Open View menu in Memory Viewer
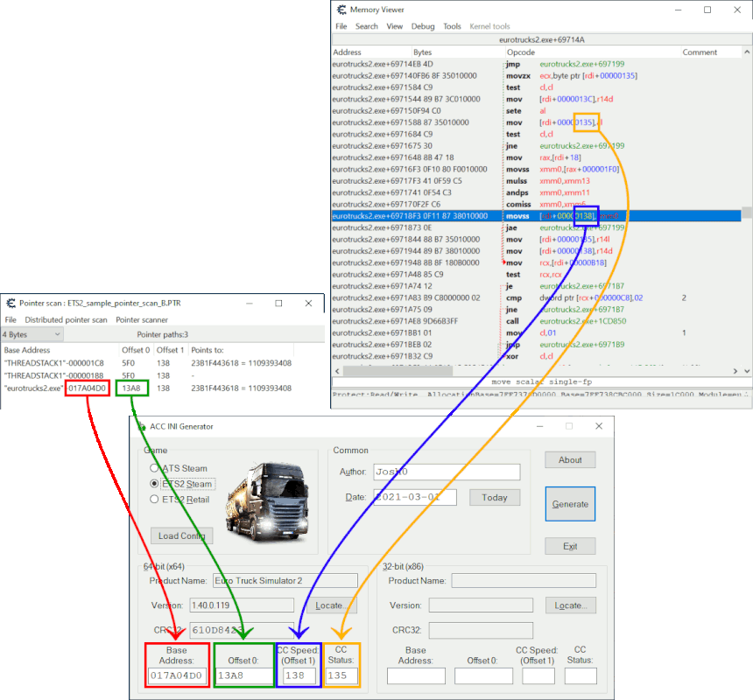Viewport: 753px width, 700px height. [x=395, y=26]
